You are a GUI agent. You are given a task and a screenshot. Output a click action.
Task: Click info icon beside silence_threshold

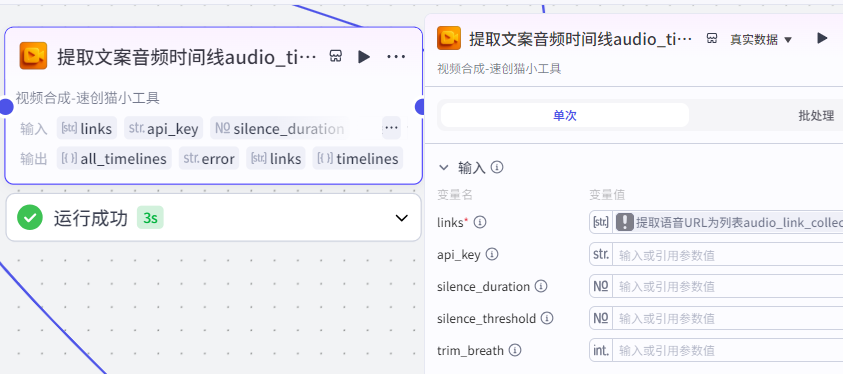click(x=547, y=318)
